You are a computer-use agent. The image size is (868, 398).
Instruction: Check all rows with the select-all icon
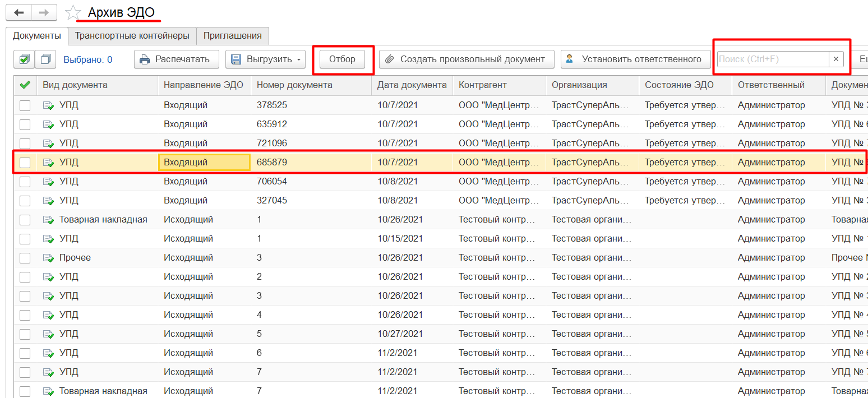click(24, 59)
